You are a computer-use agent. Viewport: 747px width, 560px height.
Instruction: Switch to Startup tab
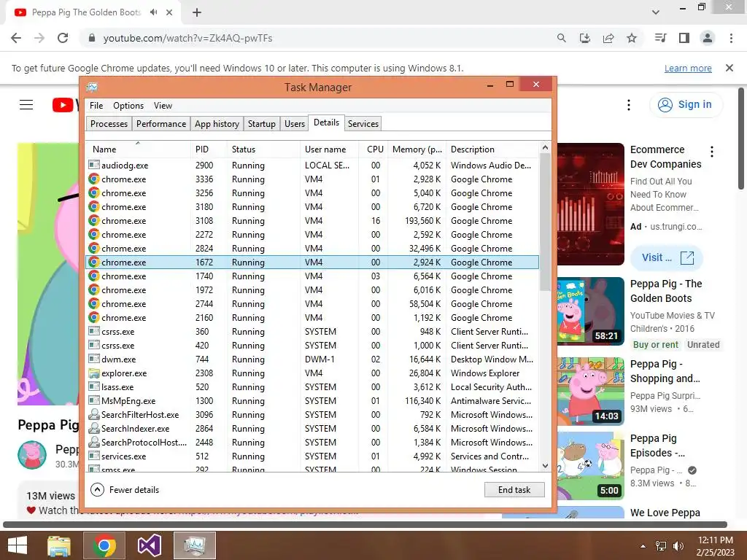click(262, 124)
